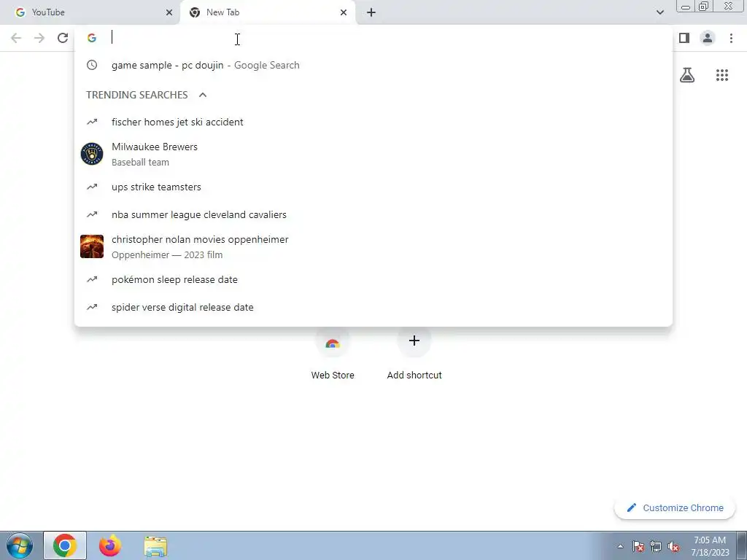
Task: Collapse the Trending Searches section
Action: (203, 95)
